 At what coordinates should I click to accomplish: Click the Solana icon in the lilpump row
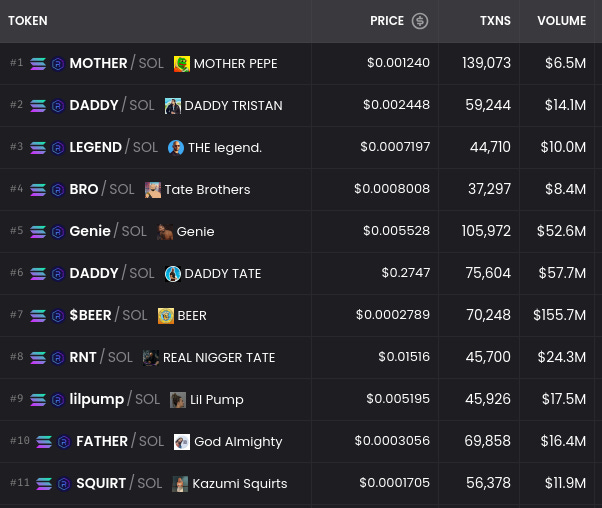[38, 400]
